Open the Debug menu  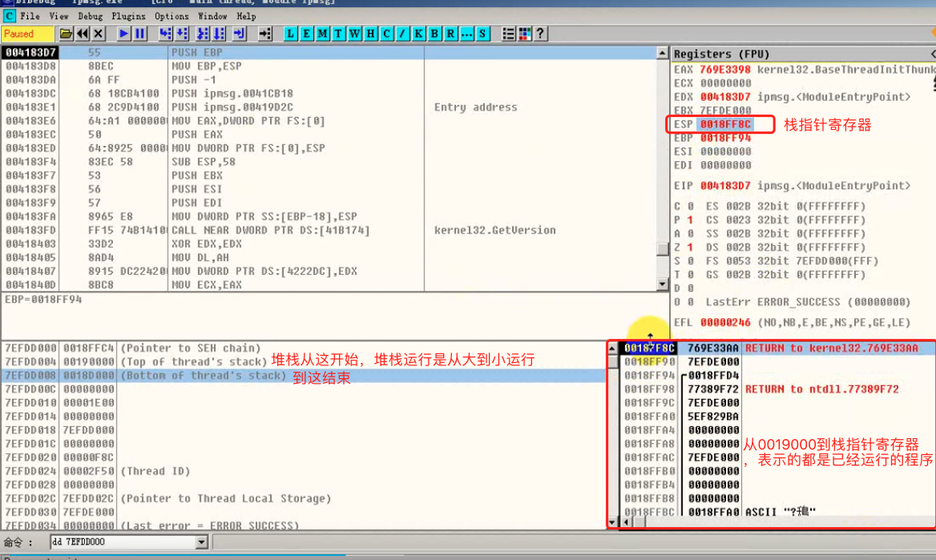90,16
